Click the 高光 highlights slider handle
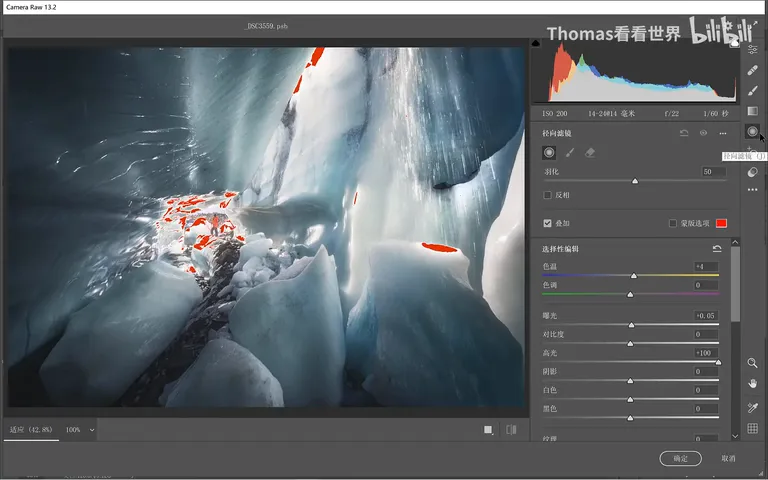This screenshot has width=768, height=480. click(x=718, y=362)
